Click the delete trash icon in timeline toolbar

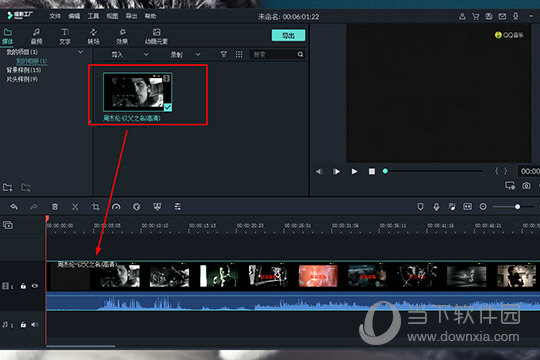[x=55, y=207]
